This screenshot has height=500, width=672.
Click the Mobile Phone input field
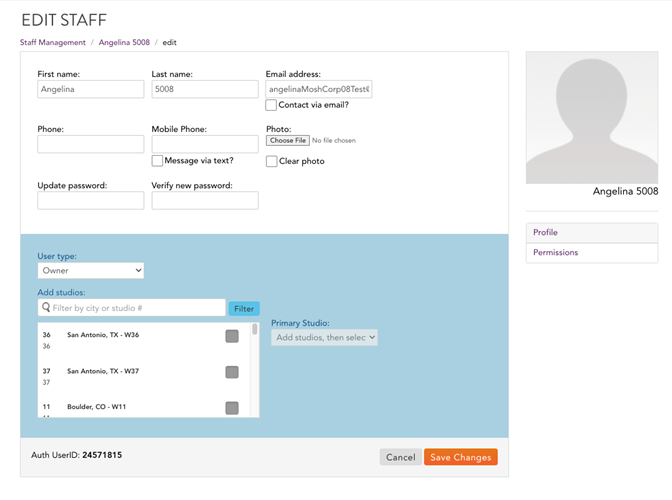pyautogui.click(x=205, y=144)
